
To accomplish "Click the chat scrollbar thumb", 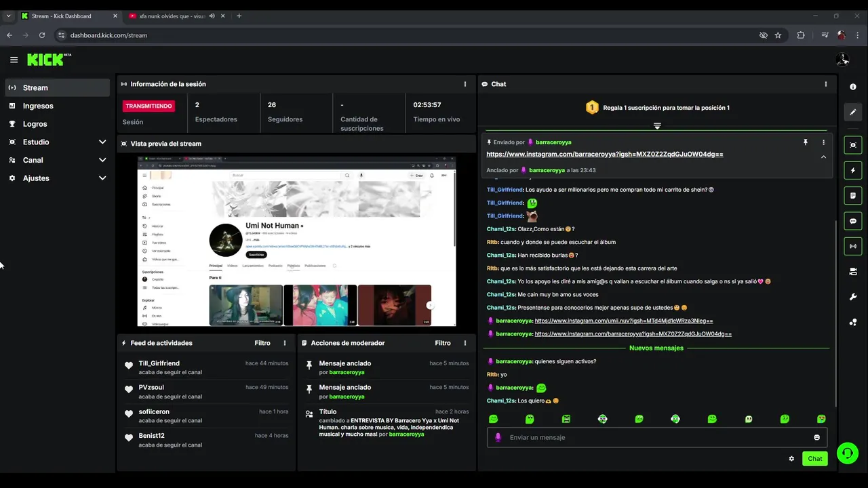I will coord(835,313).
